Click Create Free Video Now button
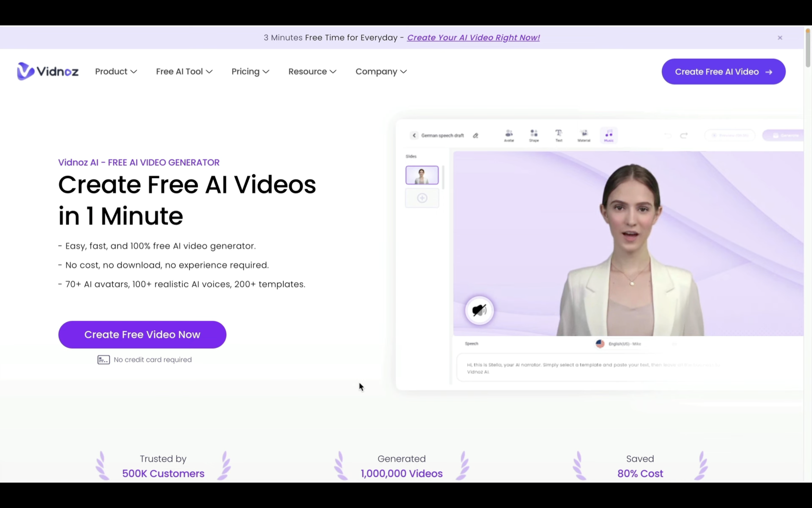The width and height of the screenshot is (812, 508). [142, 334]
